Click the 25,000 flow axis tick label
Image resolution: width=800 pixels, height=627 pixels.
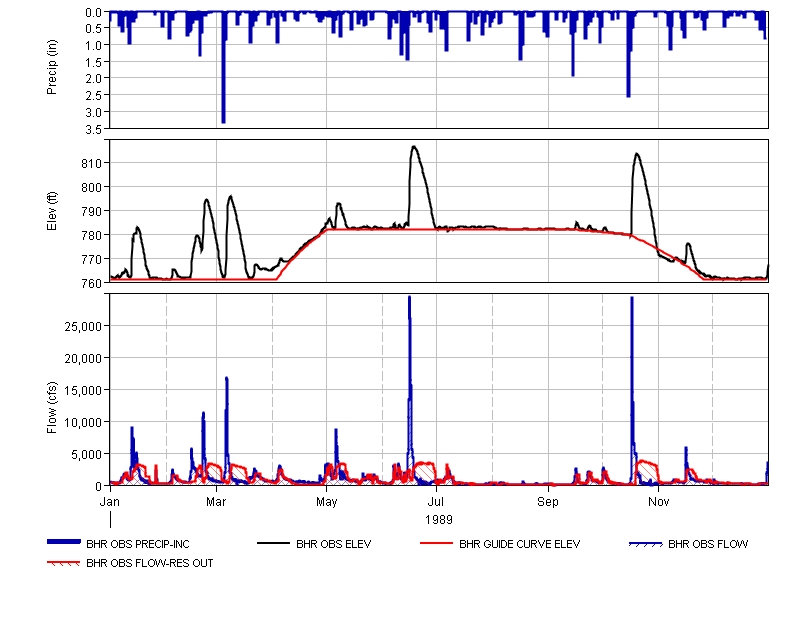(83, 327)
